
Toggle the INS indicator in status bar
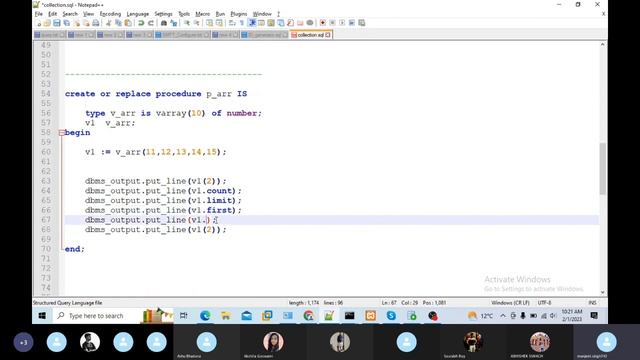point(592,303)
